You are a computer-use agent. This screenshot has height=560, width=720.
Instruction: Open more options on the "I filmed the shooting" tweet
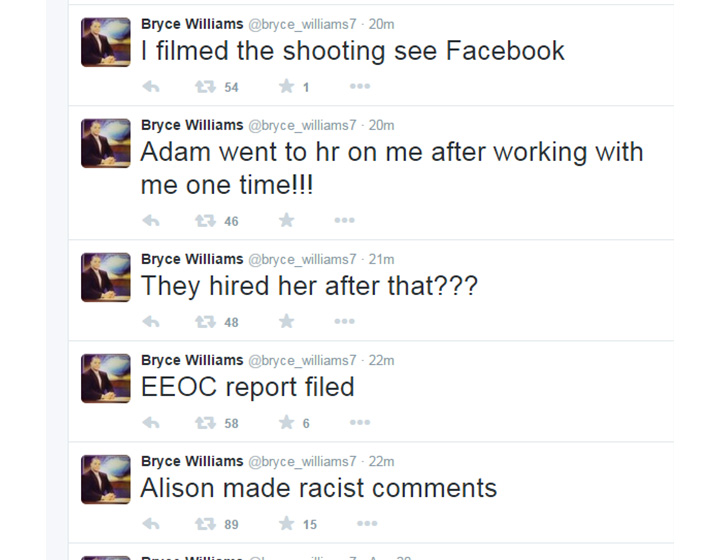click(x=360, y=86)
